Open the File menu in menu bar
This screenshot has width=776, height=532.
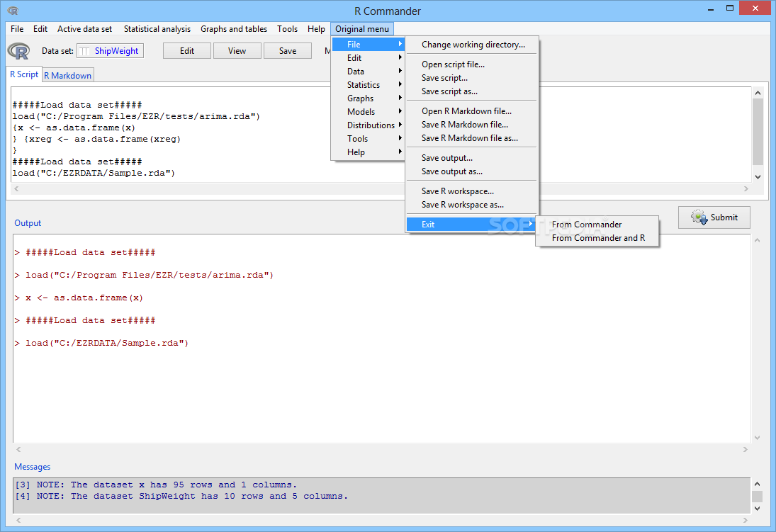click(x=17, y=29)
